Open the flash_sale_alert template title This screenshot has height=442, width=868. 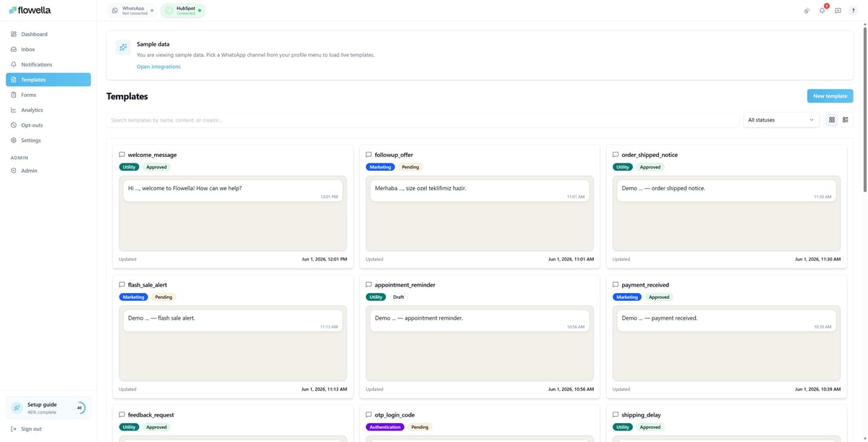(148, 285)
